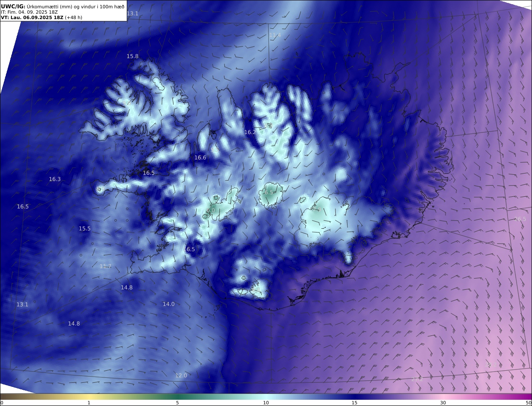Click the '(+48 h)' forecast offset text
The image size is (532, 406).
tap(74, 18)
